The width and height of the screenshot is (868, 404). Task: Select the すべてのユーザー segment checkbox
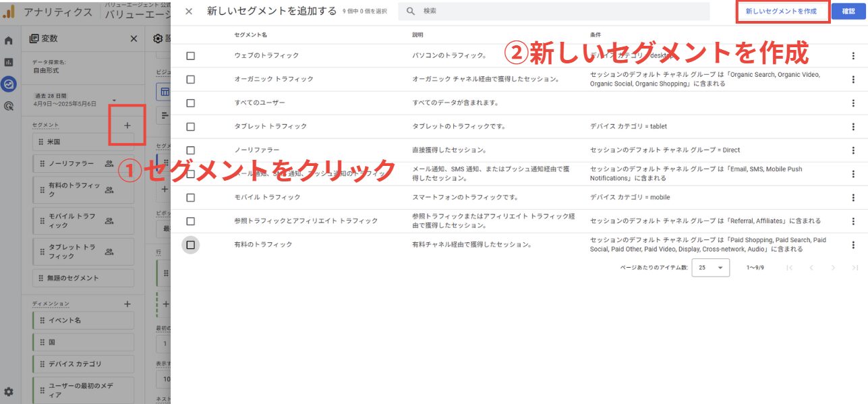(190, 103)
